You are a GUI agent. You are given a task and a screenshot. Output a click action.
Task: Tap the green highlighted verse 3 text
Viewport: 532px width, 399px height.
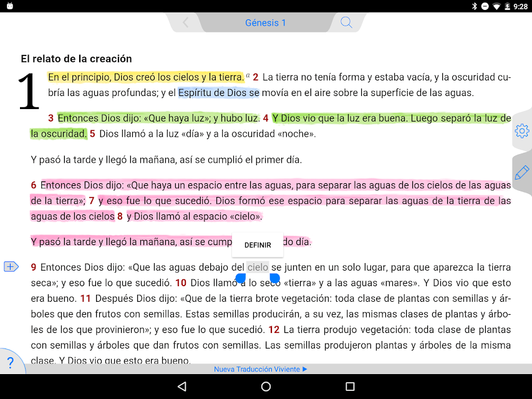pyautogui.click(x=158, y=118)
